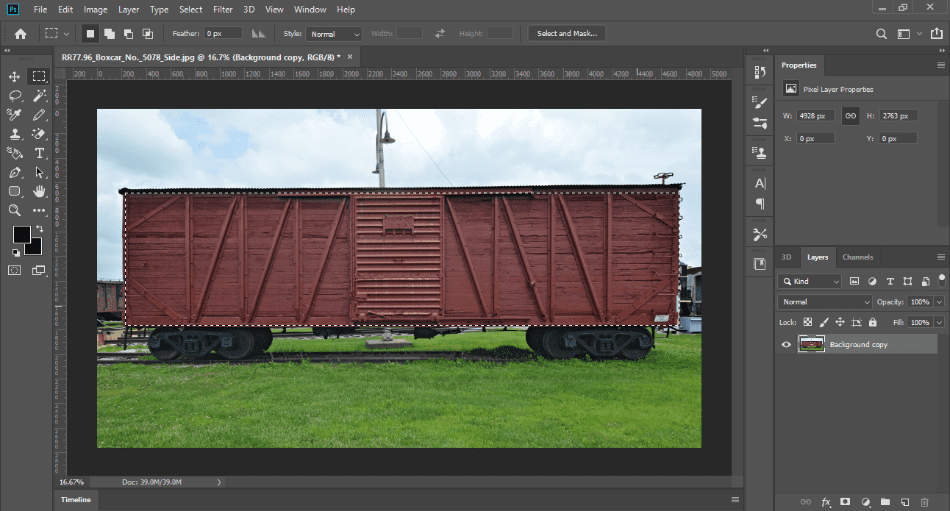Click the background color swatch
Screen dimensions: 950x511
click(x=35, y=248)
